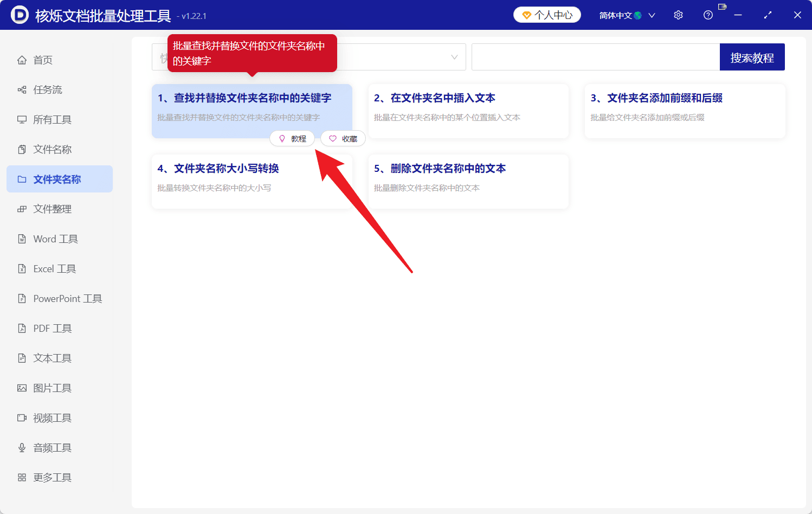Screen dimensions: 812x514
Task: Click the workflow icon beside 任务流
Action: pyautogui.click(x=22, y=90)
